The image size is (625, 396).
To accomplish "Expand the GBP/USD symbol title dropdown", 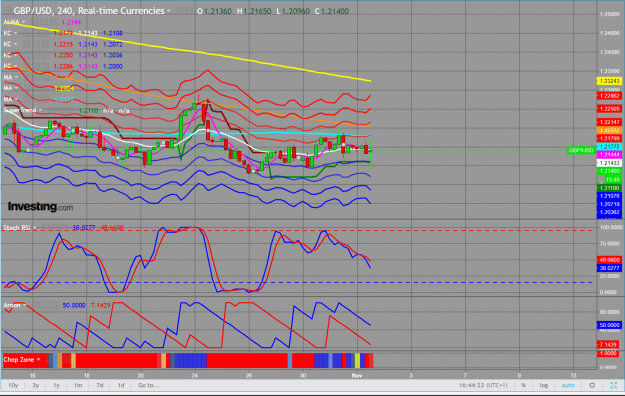I will (169, 11).
